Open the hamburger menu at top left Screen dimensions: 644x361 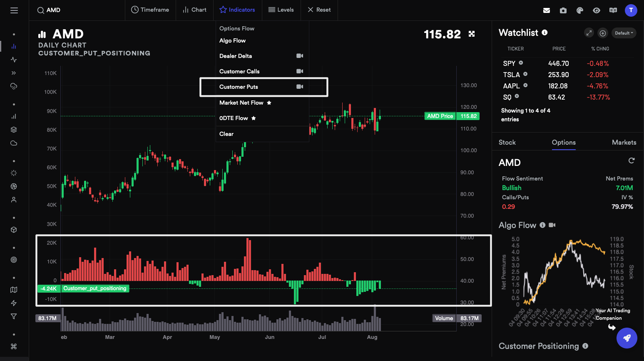click(x=14, y=10)
